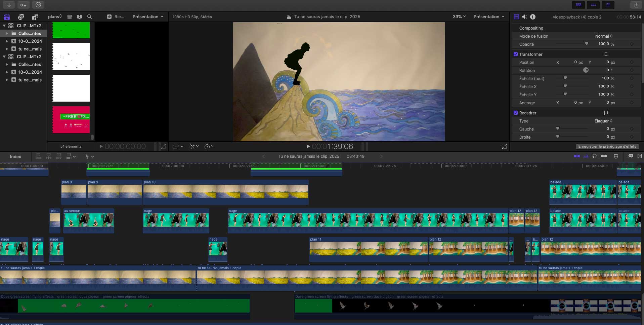Click the import media arrow icon
Image resolution: width=644 pixels, height=325 pixels.
[9, 5]
